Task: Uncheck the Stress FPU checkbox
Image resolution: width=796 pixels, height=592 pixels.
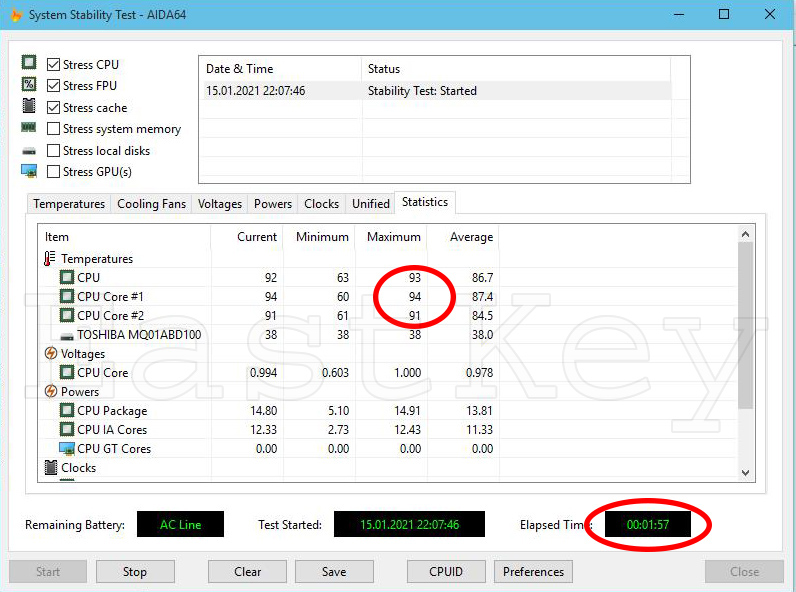Action: [53, 86]
